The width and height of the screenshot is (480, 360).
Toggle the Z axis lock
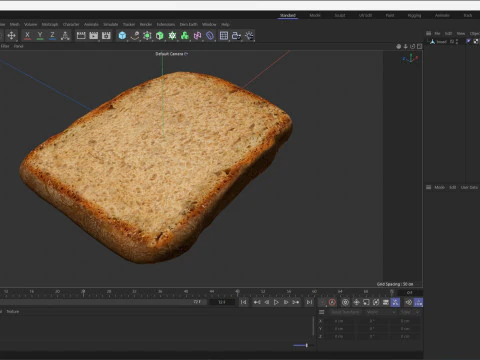52,35
